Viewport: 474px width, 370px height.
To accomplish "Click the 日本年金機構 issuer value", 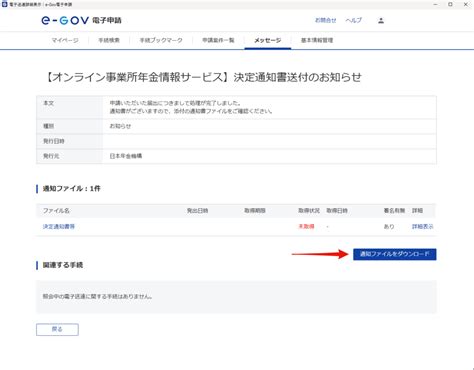I will [x=126, y=156].
